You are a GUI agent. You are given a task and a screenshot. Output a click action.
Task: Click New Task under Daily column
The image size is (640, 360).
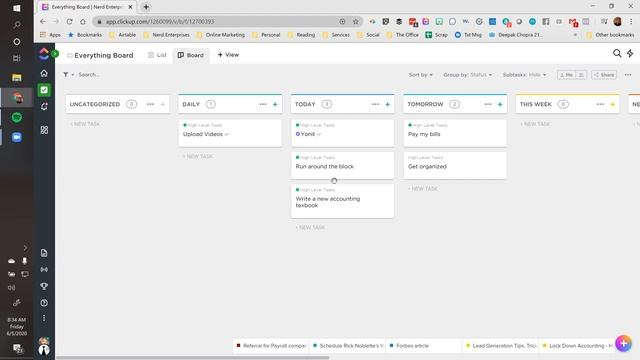pyautogui.click(x=198, y=156)
